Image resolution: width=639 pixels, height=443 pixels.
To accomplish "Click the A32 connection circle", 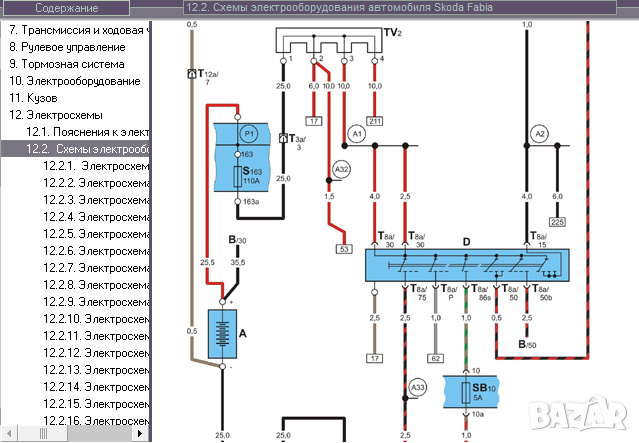I will pyautogui.click(x=341, y=170).
